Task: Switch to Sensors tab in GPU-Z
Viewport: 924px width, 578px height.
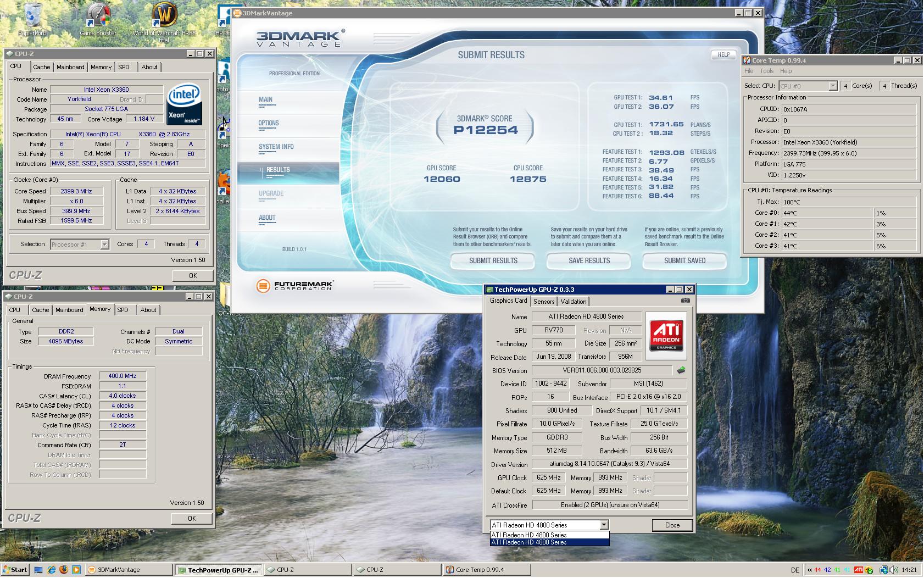Action: coord(544,301)
